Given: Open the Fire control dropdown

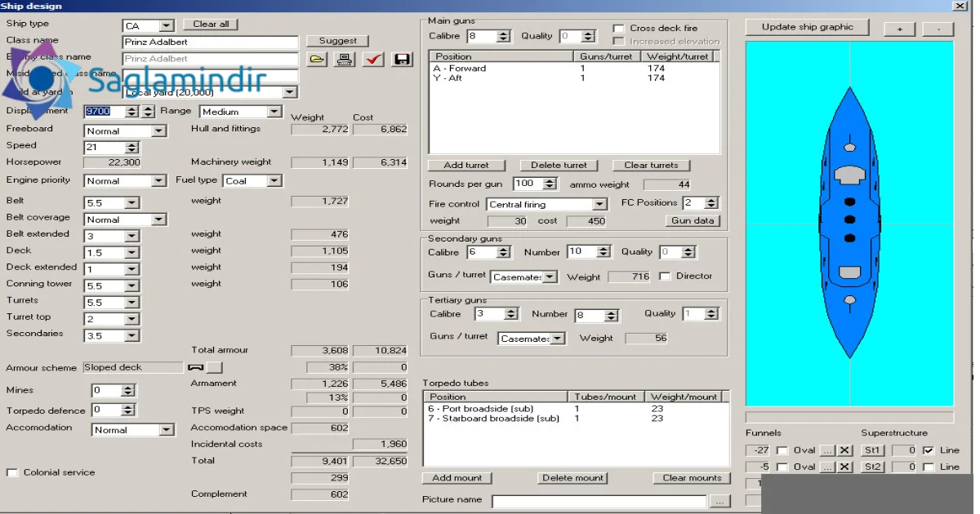Looking at the screenshot, I should pyautogui.click(x=600, y=205).
